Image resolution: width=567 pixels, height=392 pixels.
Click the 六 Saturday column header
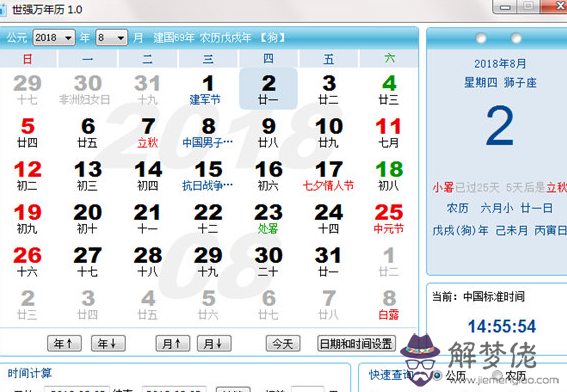(x=389, y=59)
